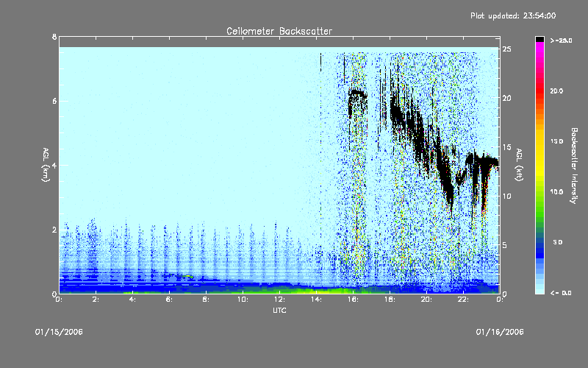Click the '16:' UTC hour tick label
The image size is (588, 368).
(x=353, y=300)
